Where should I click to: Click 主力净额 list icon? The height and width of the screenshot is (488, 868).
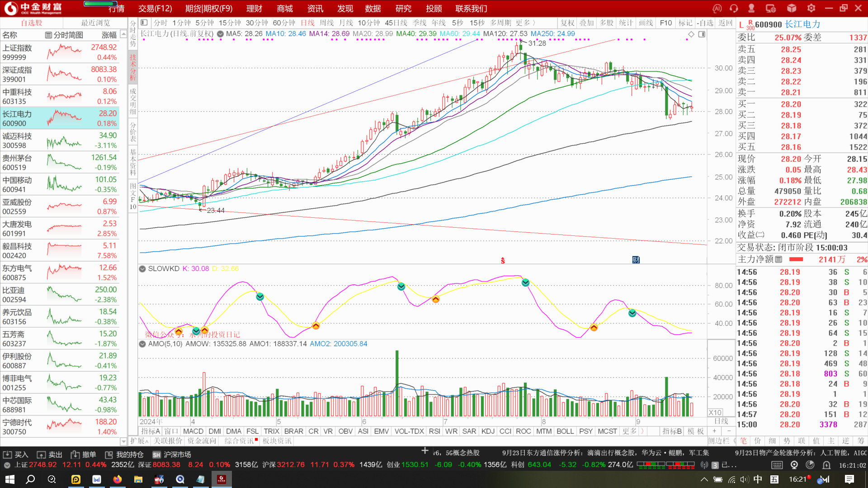pyautogui.click(x=778, y=259)
